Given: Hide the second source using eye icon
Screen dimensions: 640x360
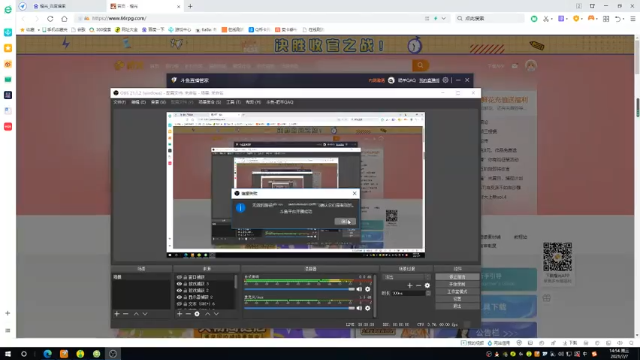Looking at the screenshot, I should tap(179, 284).
